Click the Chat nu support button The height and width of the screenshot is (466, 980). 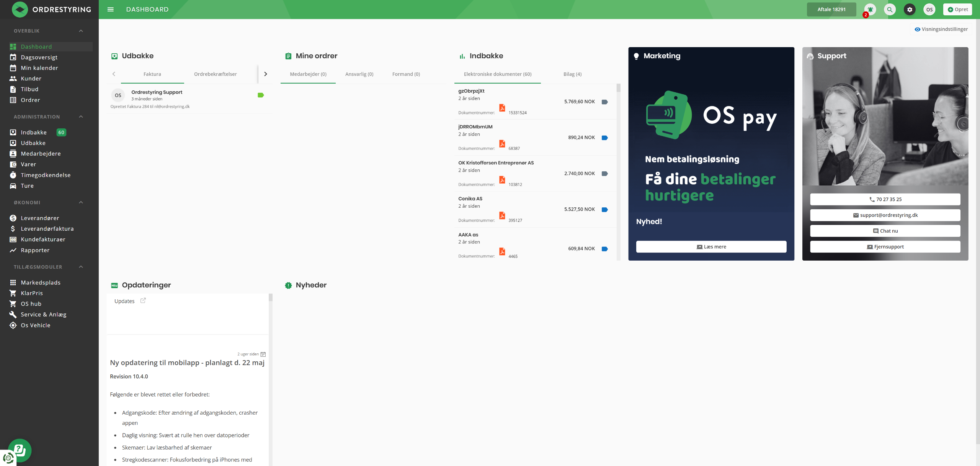click(885, 231)
